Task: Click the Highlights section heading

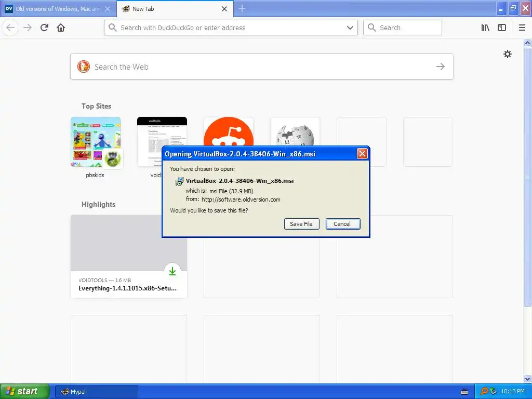Action: [98, 204]
